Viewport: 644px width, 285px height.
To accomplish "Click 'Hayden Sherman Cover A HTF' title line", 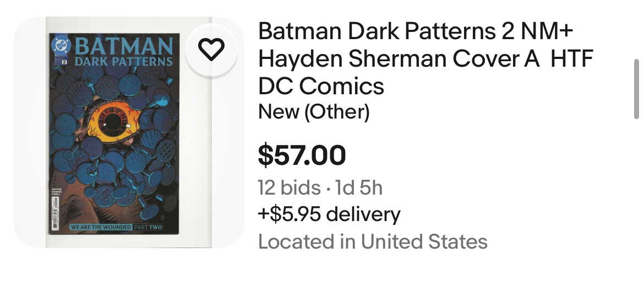I will 426,59.
